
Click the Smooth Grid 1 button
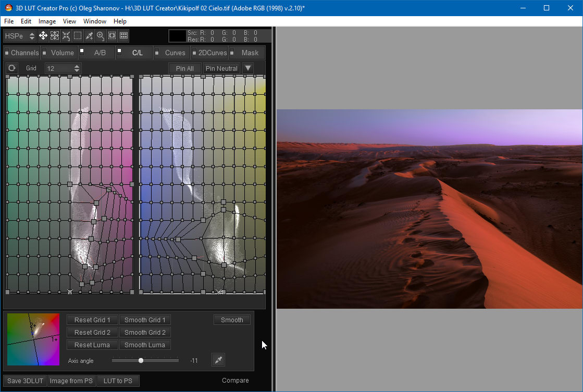coord(145,320)
